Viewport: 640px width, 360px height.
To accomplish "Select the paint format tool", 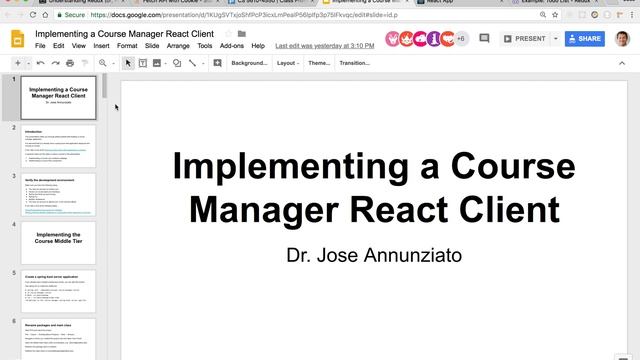I will pyautogui.click(x=85, y=63).
